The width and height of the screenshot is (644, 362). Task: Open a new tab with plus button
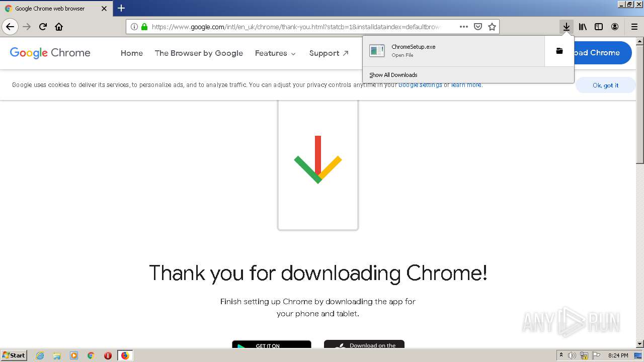point(121,8)
